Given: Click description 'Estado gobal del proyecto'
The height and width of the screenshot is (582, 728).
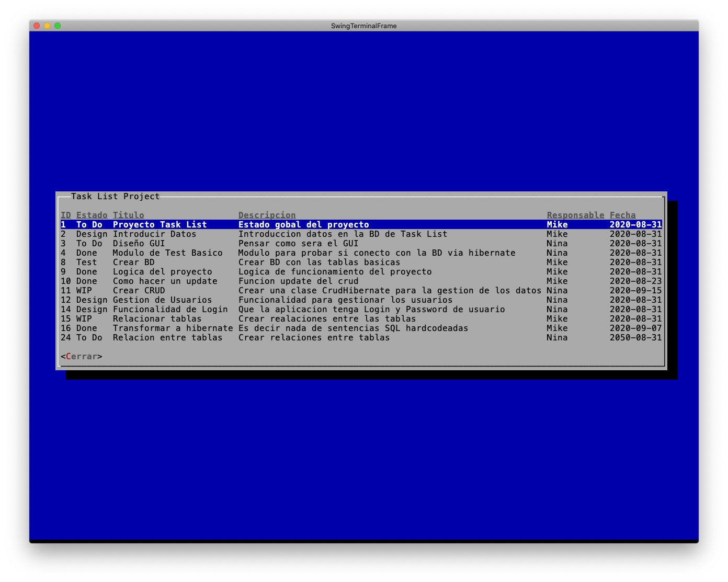Looking at the screenshot, I should pyautogui.click(x=304, y=225).
